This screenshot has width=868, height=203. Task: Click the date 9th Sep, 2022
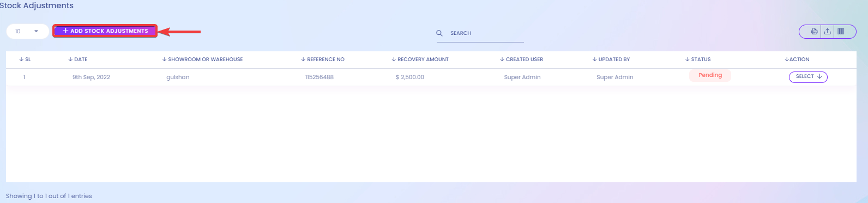(91, 77)
